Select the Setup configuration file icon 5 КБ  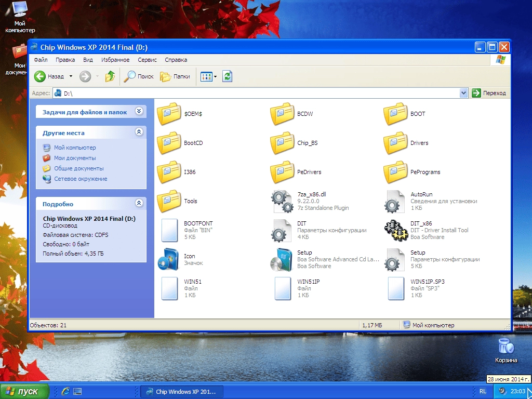pos(395,260)
